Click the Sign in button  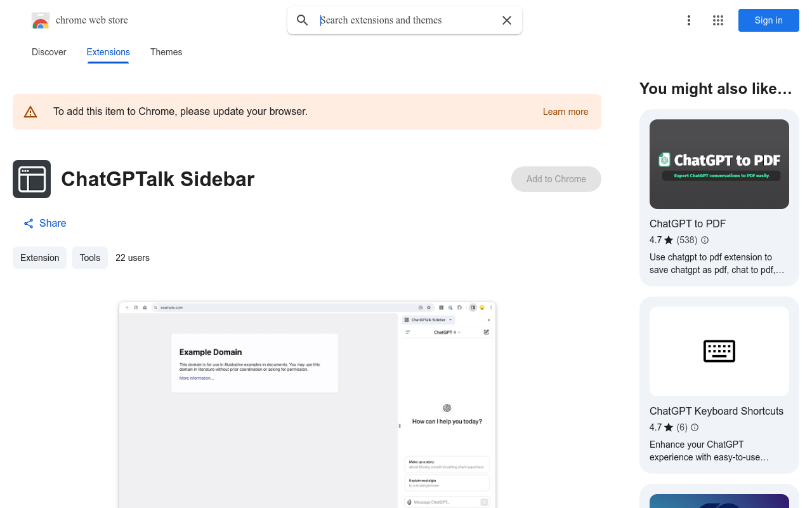point(769,20)
